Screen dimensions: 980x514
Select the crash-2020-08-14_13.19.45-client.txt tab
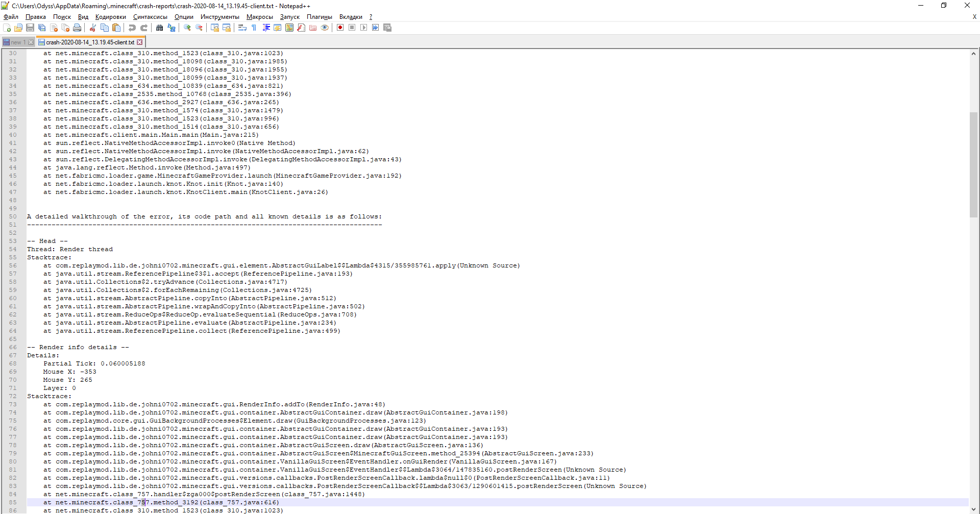[90, 42]
